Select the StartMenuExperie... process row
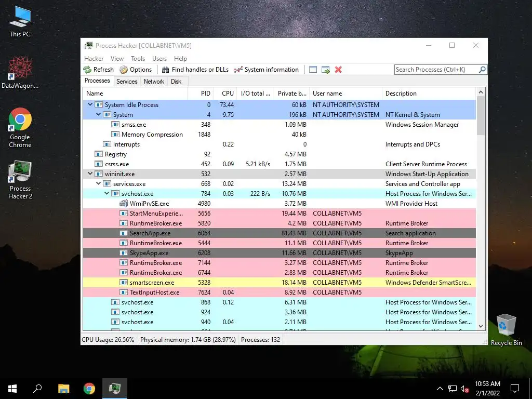The height and width of the screenshot is (399, 532). tap(279, 214)
